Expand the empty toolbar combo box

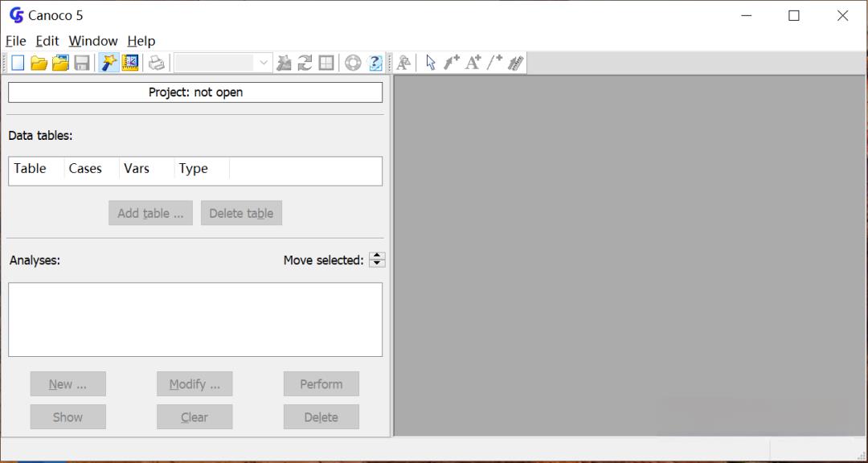pos(223,63)
